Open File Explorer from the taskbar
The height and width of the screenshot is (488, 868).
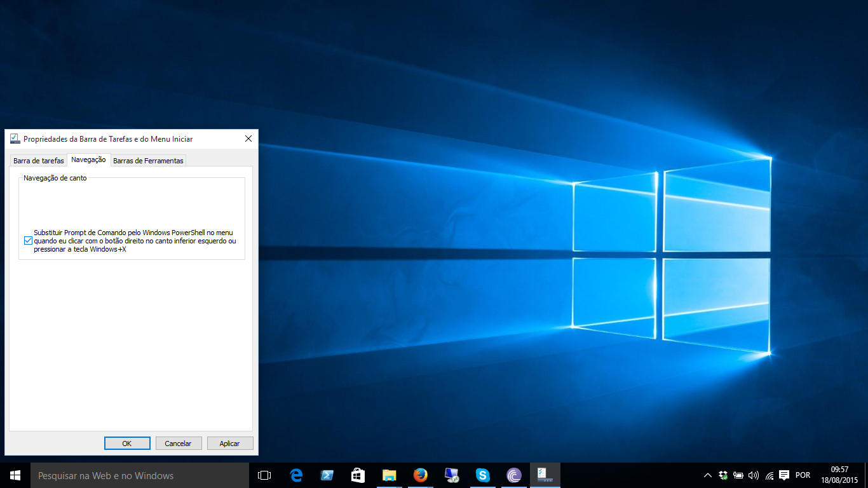[390, 475]
